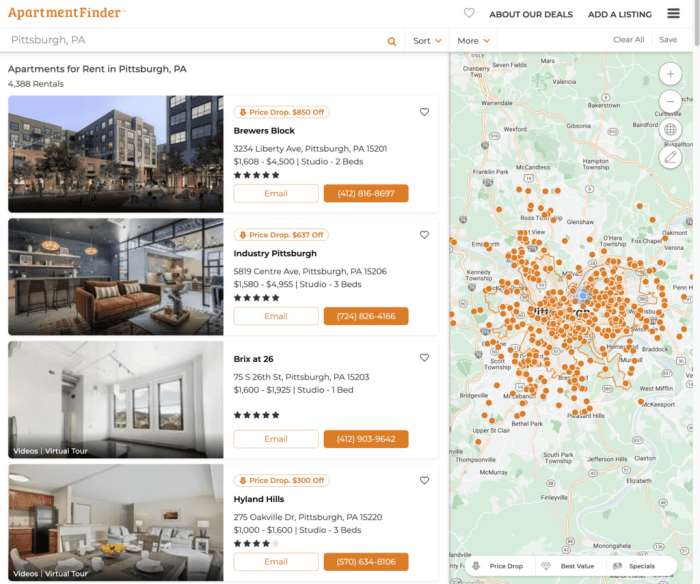The image size is (700, 584).
Task: Open the Brewers Block listing title
Action: pyautogui.click(x=264, y=131)
